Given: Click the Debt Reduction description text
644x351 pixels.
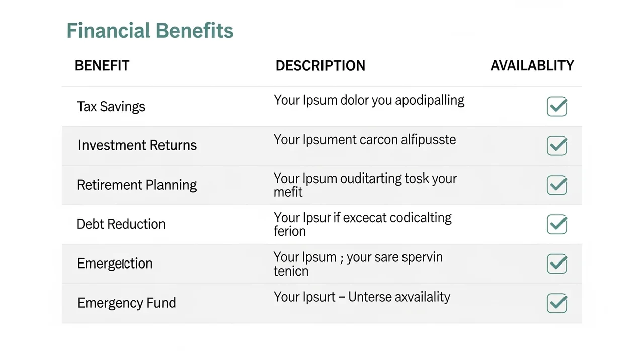Looking at the screenshot, I should tap(363, 224).
